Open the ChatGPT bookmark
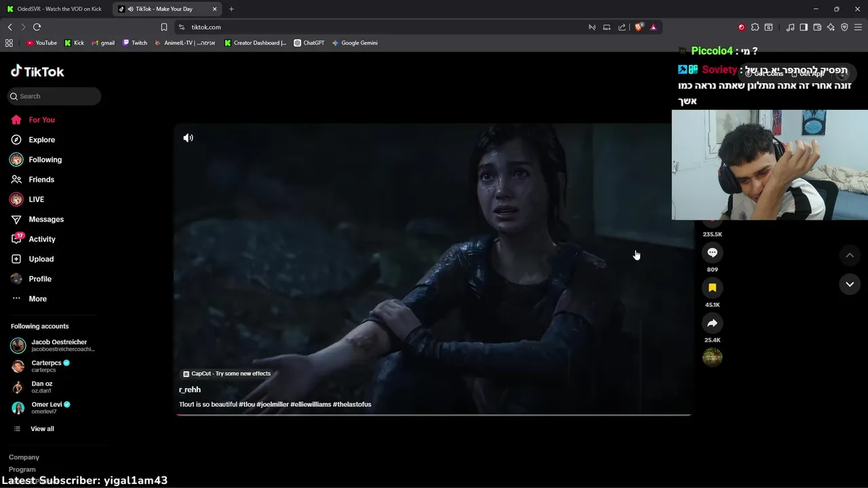Image resolution: width=868 pixels, height=488 pixels. pyautogui.click(x=309, y=43)
